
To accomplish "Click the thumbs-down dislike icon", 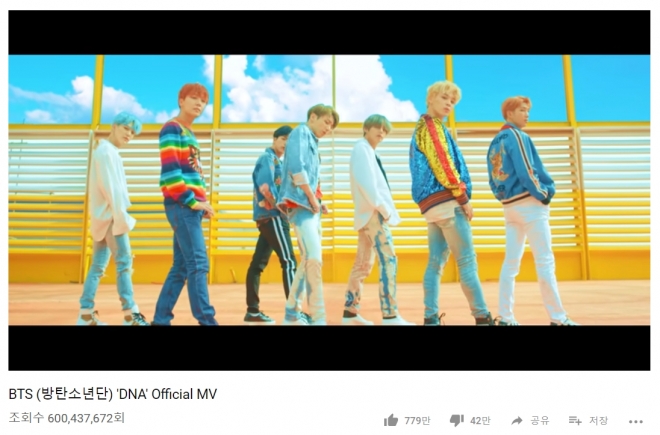I will point(457,420).
